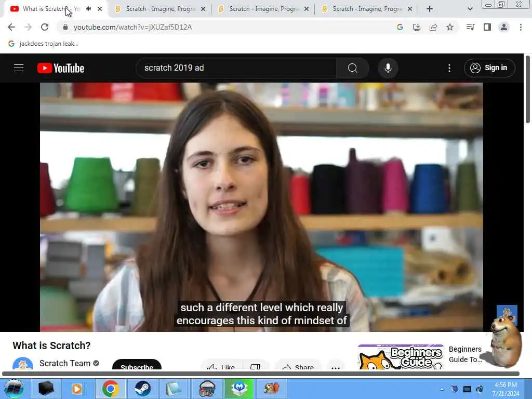The height and width of the screenshot is (399, 532).
Task: Open Chrome three-dot menu
Action: tap(521, 27)
